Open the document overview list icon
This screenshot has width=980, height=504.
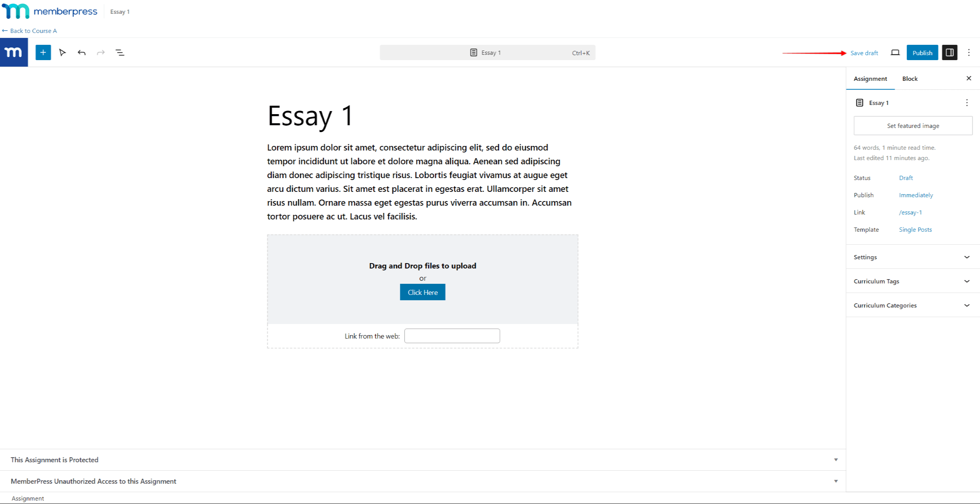point(119,52)
